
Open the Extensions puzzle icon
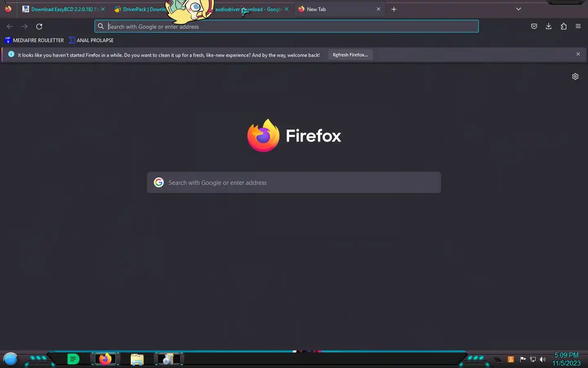click(x=563, y=27)
